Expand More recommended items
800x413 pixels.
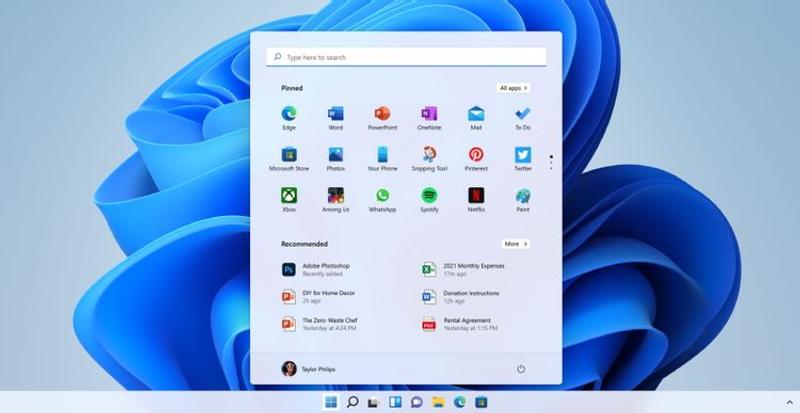tap(516, 244)
